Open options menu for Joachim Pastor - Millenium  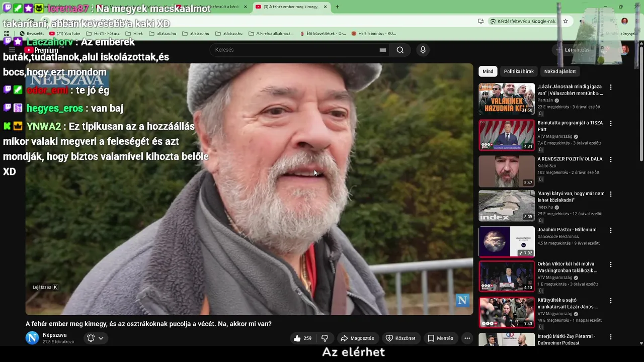tap(611, 230)
